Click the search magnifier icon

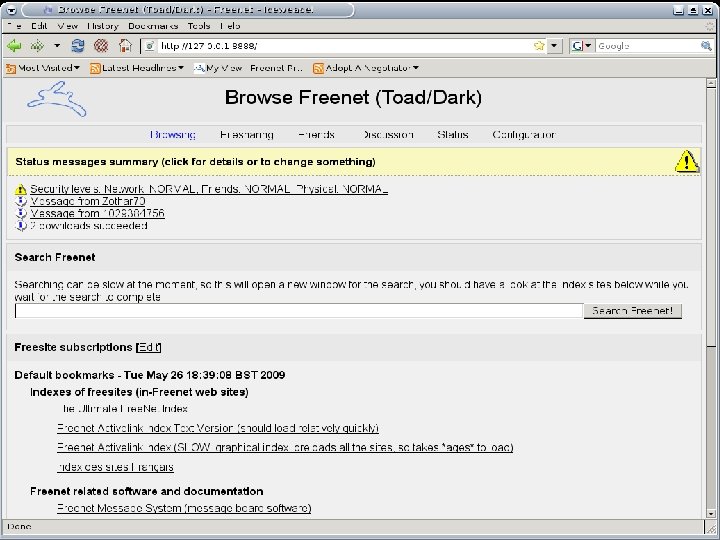706,45
